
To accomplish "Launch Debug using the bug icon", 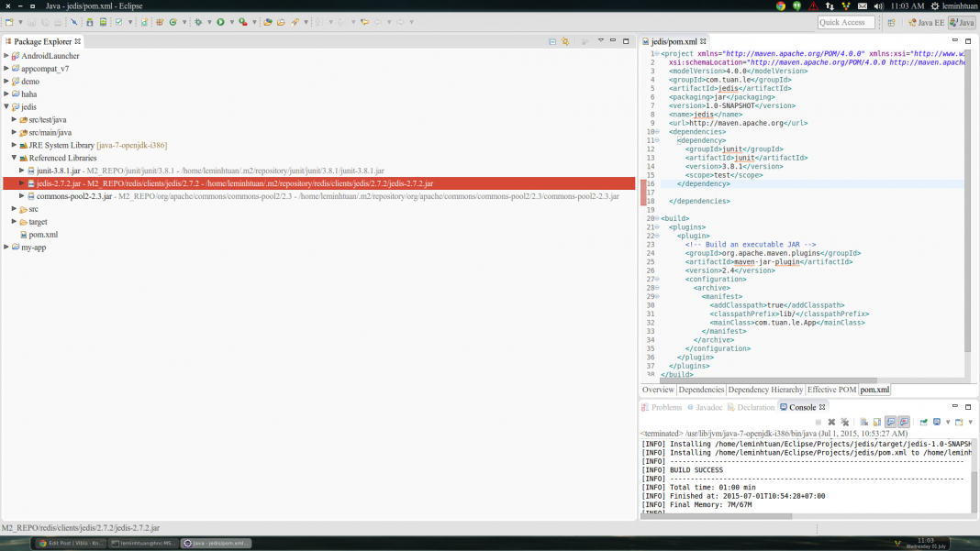I will (x=198, y=20).
